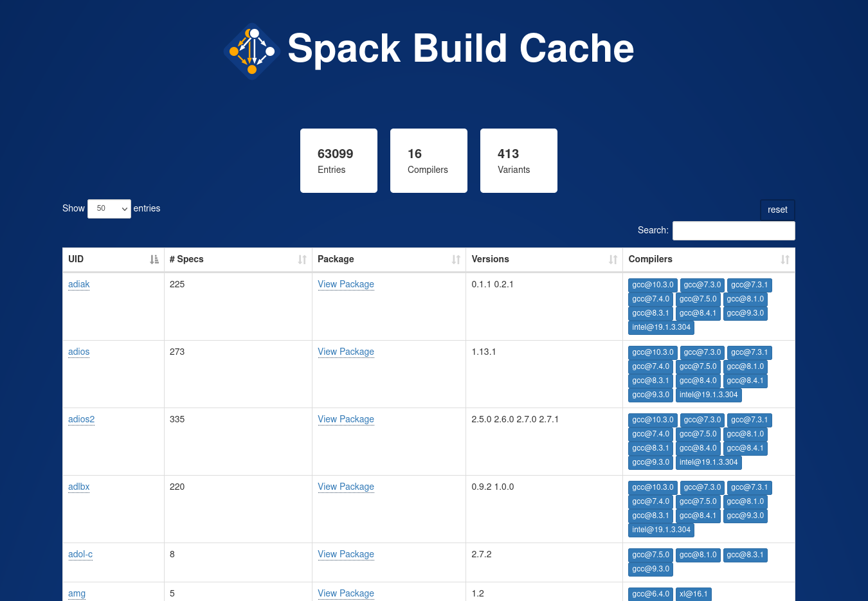Click gcc@8.4.0 tag in adios row

pos(698,381)
